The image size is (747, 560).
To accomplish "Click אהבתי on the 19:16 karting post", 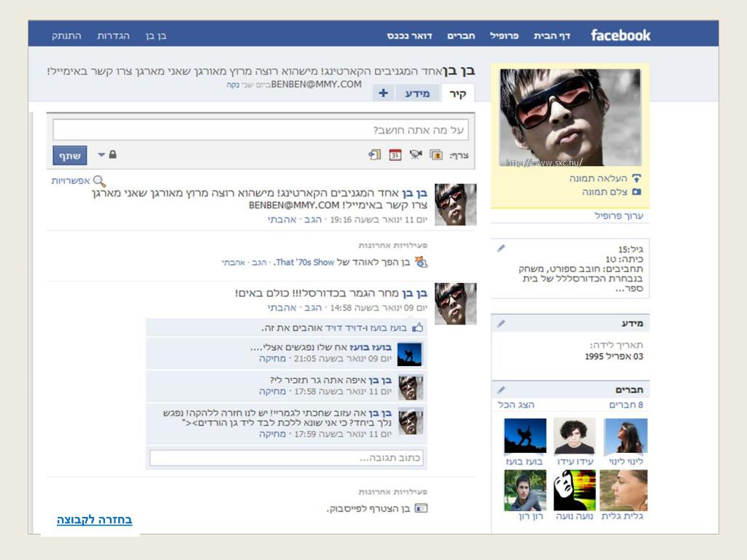I will pyautogui.click(x=282, y=220).
